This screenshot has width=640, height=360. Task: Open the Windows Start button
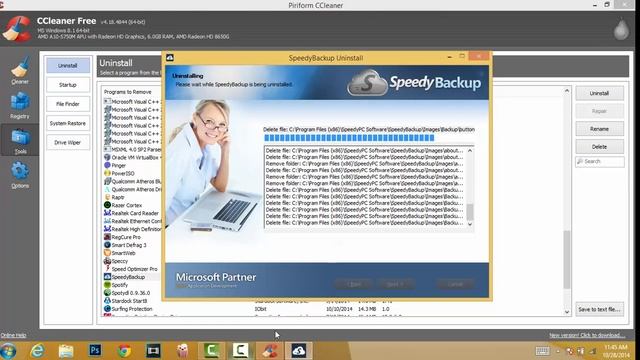click(9, 351)
